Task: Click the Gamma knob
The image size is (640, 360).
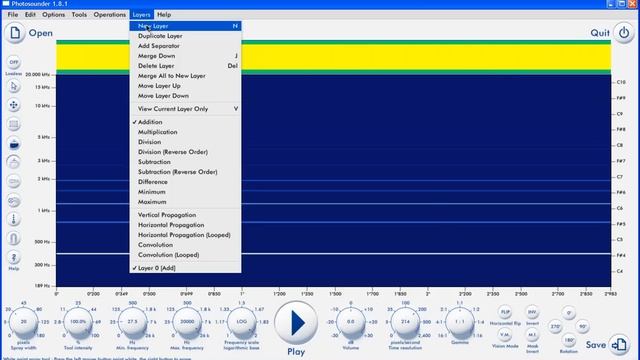Action: tap(460, 322)
